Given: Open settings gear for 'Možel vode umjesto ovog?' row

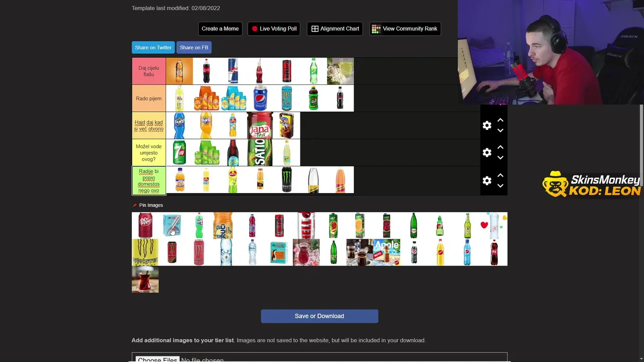Looking at the screenshot, I should (487, 153).
